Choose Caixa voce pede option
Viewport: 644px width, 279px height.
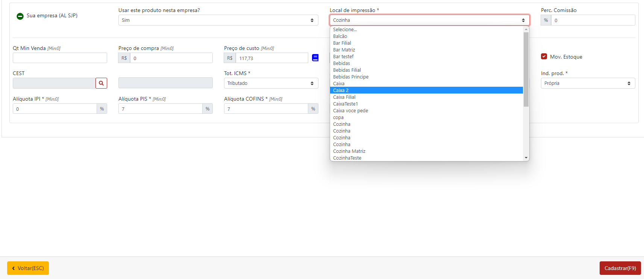click(x=350, y=111)
